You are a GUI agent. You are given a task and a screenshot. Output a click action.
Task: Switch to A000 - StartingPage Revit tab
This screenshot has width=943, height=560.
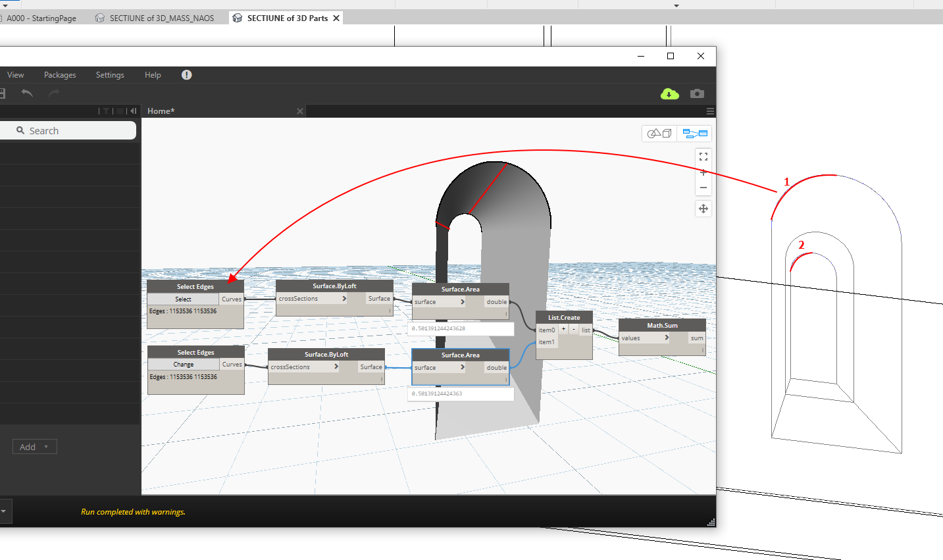pyautogui.click(x=41, y=18)
